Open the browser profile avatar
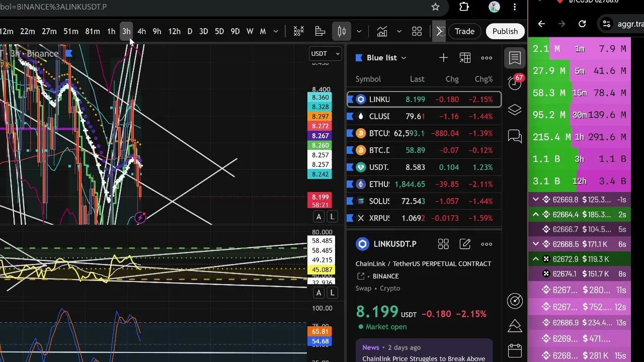 click(x=494, y=7)
